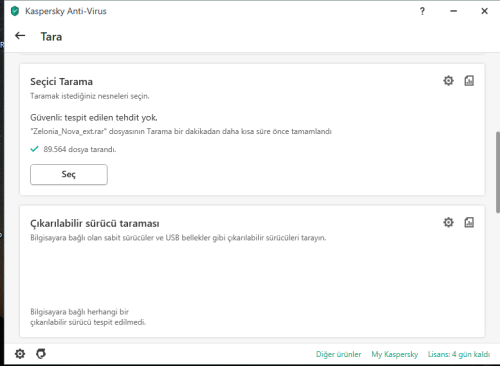Screen dimensions: 500x366
Task: Open application settings gear in footer
Action: click(20, 354)
